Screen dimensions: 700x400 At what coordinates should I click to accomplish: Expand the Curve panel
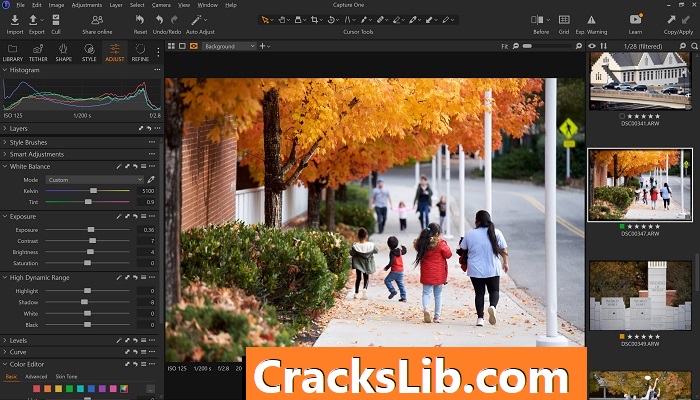coord(5,352)
